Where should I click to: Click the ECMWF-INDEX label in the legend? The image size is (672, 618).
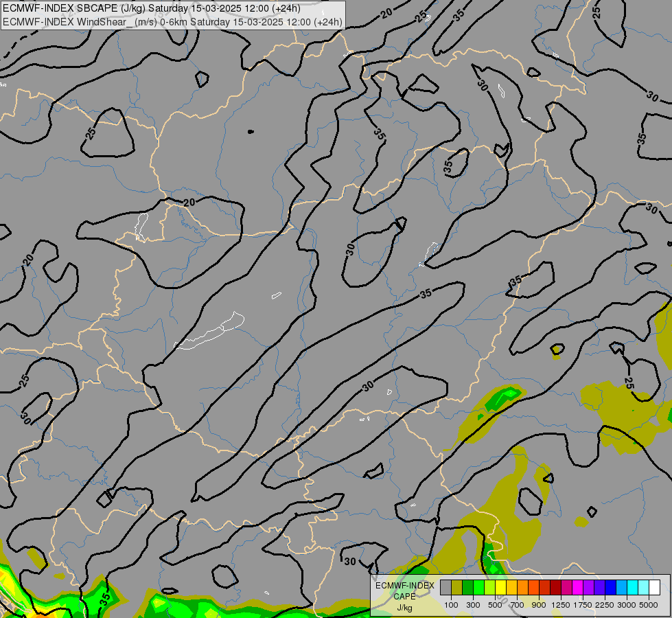tap(405, 586)
